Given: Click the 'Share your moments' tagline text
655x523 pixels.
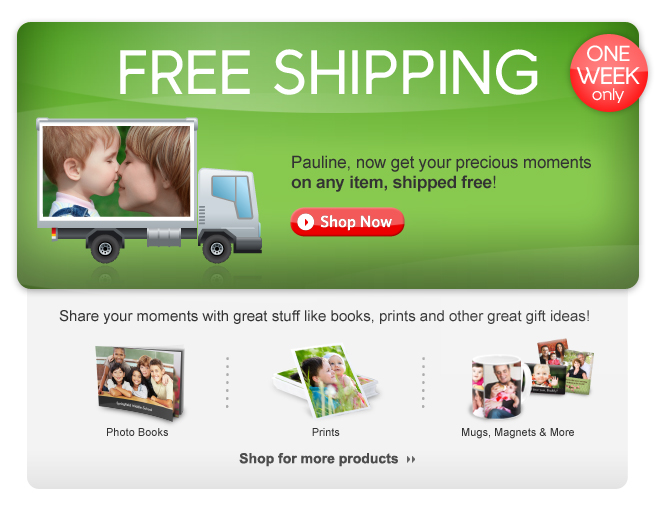Looking at the screenshot, I should tap(325, 316).
